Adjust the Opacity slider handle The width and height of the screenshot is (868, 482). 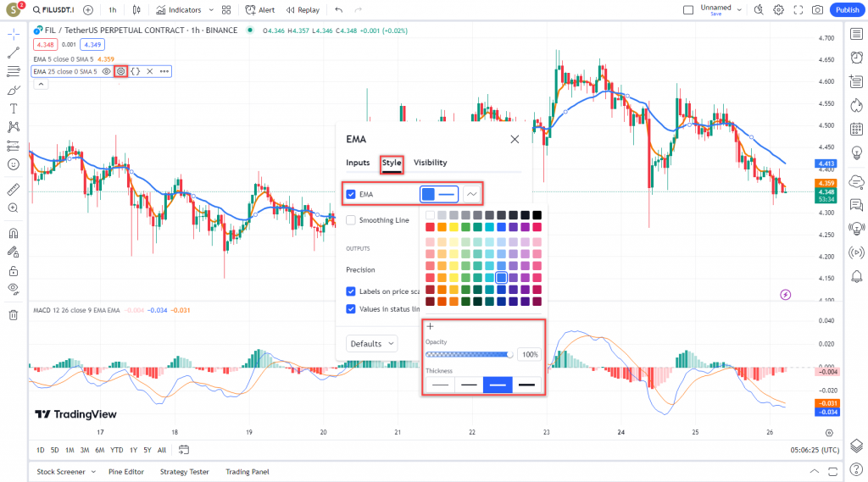[509, 355]
